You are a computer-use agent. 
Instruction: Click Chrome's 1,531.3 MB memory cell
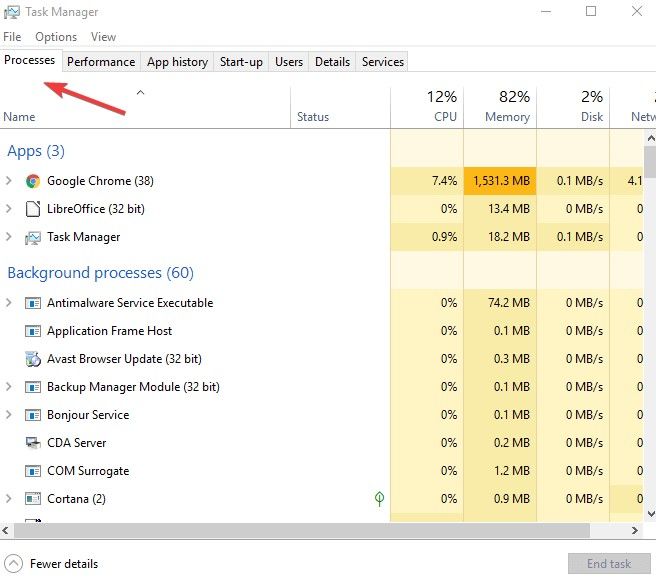(500, 181)
